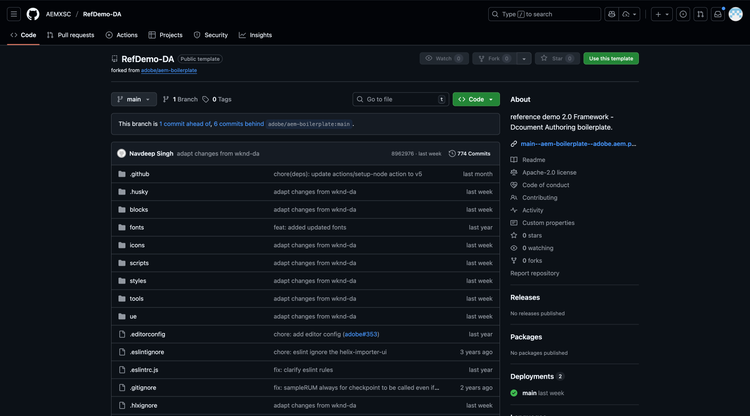Open the pull requests icon in header

point(701,14)
